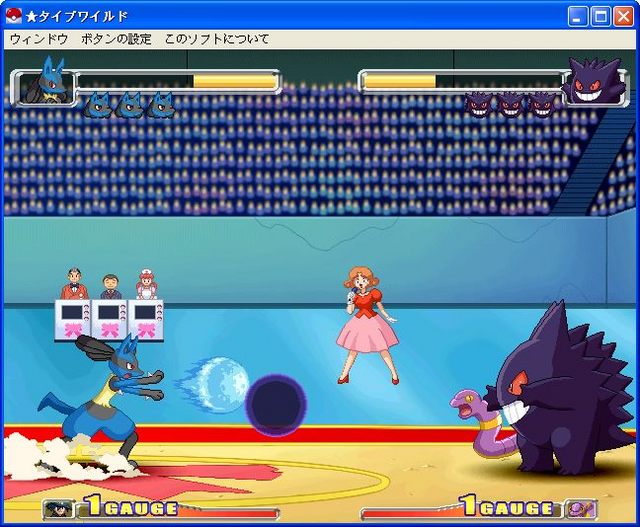Click the left 1 GAUGE label

coord(131,505)
